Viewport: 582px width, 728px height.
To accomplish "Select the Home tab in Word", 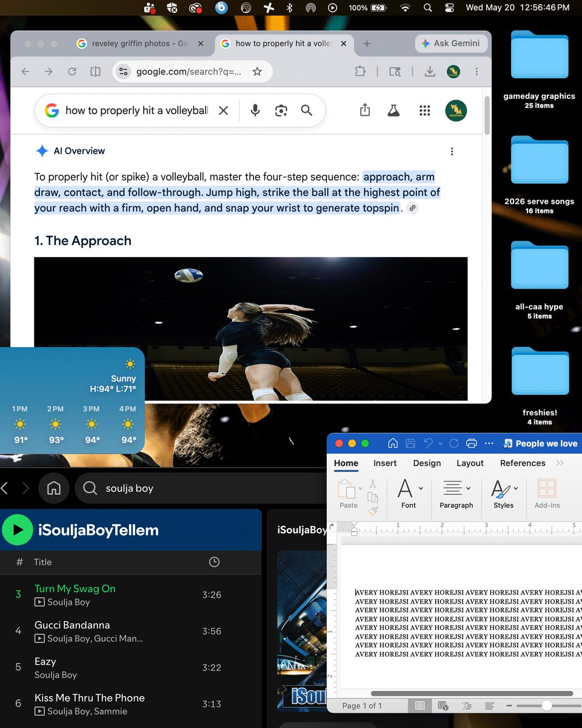I will 346,463.
